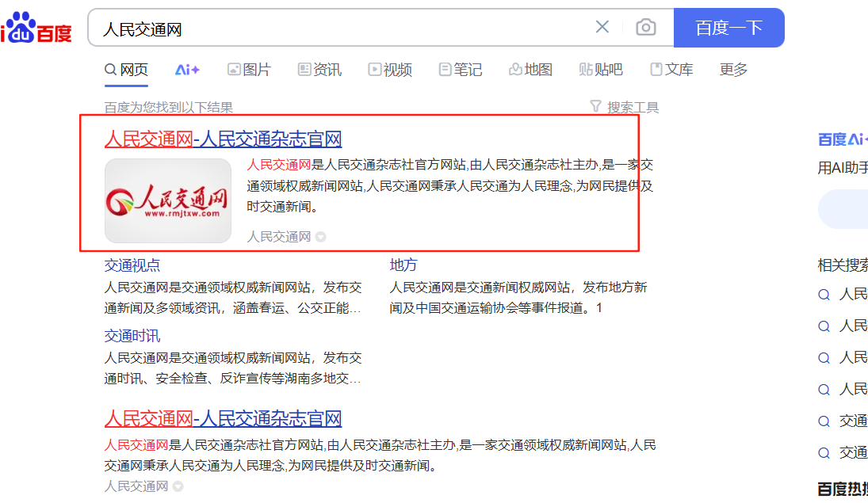Viewport: 868px width, 503px height.
Task: Open the 视频 tab
Action: click(x=390, y=70)
